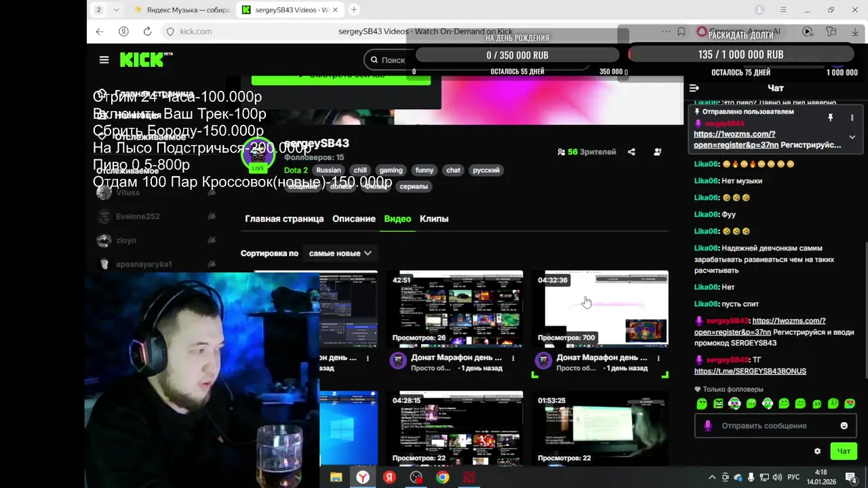Insert the first green emote in emote row

click(x=702, y=404)
